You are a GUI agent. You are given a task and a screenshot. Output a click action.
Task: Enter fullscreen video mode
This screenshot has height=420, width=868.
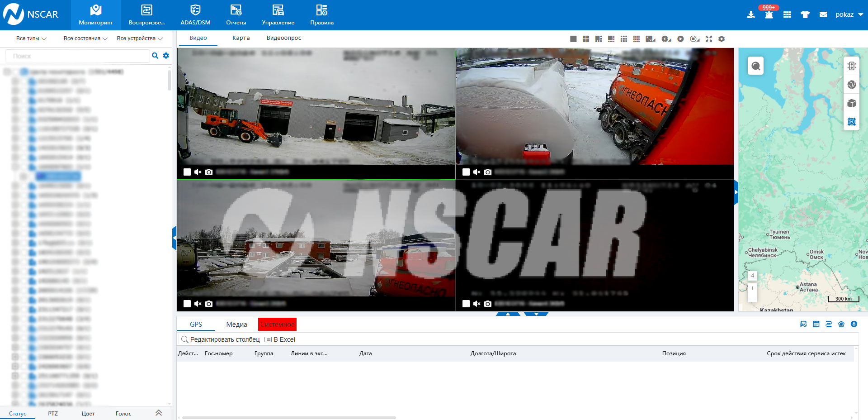709,39
